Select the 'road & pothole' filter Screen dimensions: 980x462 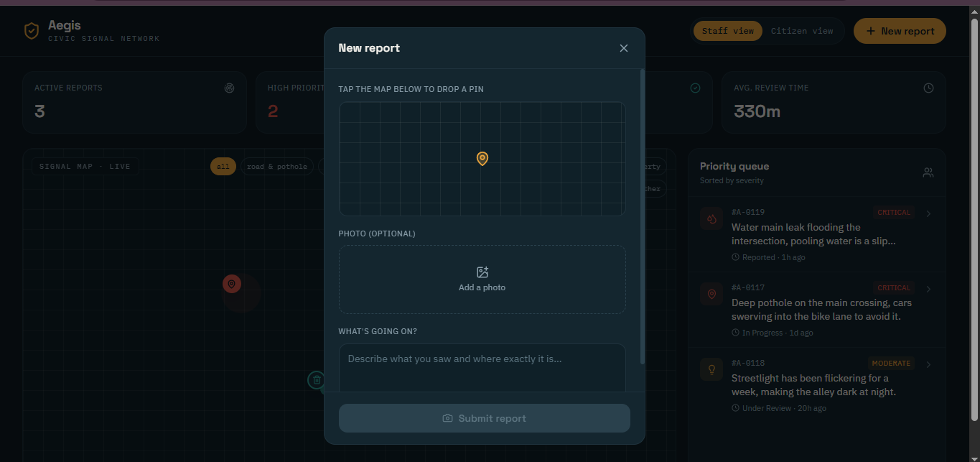pyautogui.click(x=277, y=167)
